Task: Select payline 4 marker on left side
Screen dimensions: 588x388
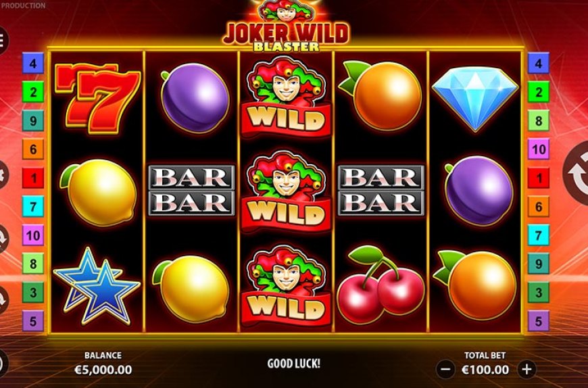Action: tap(33, 63)
